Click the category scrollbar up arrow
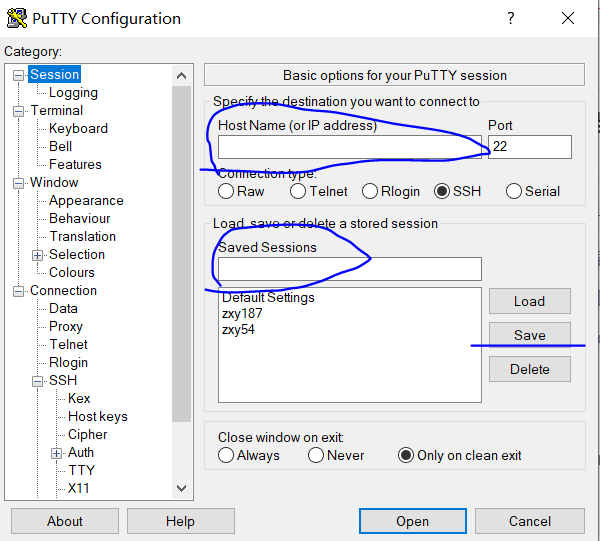Image resolution: width=600 pixels, height=541 pixels. [181, 76]
